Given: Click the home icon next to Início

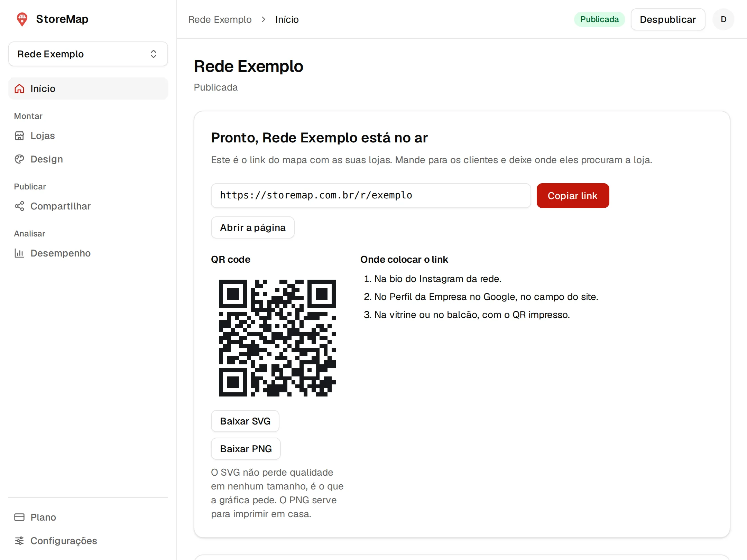Looking at the screenshot, I should click(x=19, y=89).
